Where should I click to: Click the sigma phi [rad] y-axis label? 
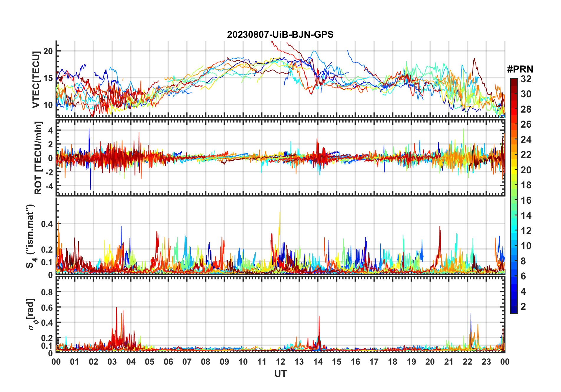pyautogui.click(x=32, y=314)
